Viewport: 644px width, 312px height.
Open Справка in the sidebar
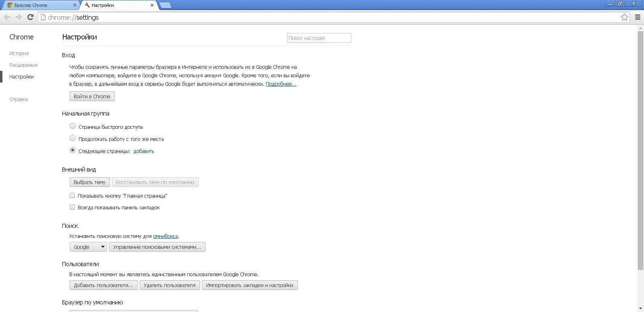click(x=19, y=99)
